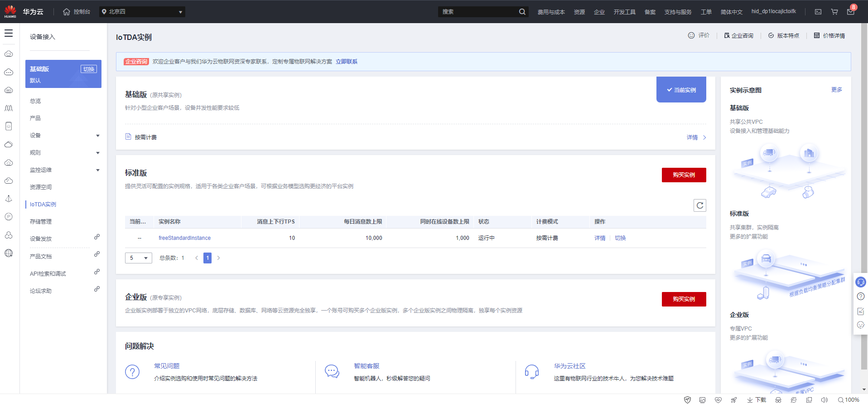
Task: Open the shopping cart icon
Action: (x=834, y=12)
